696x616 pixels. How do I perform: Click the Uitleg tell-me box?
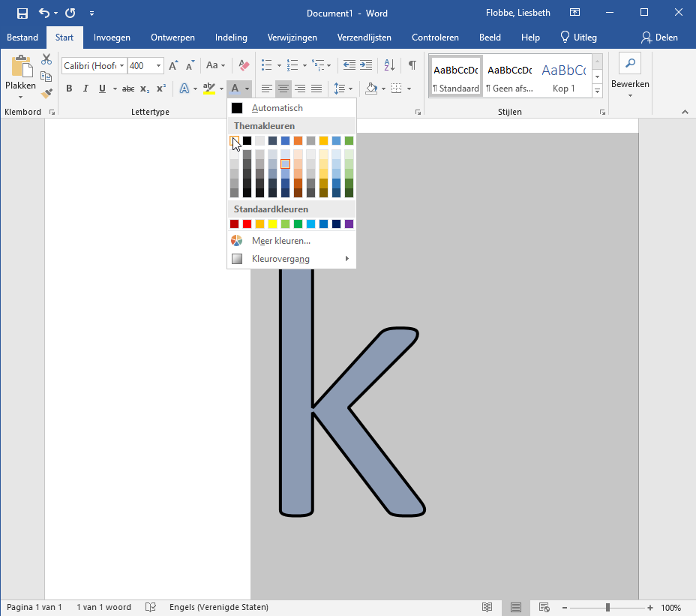(579, 38)
